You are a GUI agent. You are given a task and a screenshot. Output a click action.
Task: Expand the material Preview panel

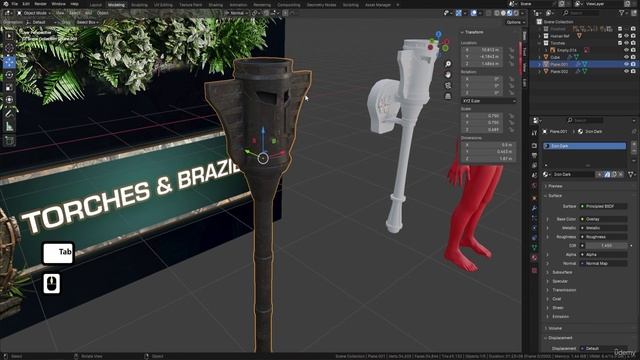(x=555, y=186)
